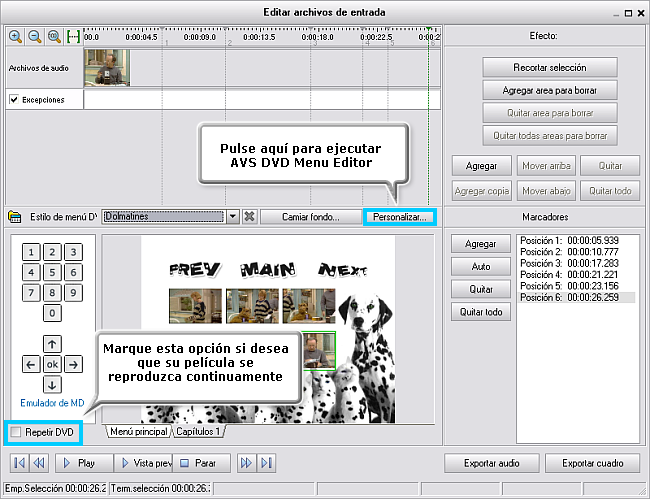The width and height of the screenshot is (650, 499).
Task: Select marker Posición 1: 00:00:05.939
Action: click(x=569, y=240)
